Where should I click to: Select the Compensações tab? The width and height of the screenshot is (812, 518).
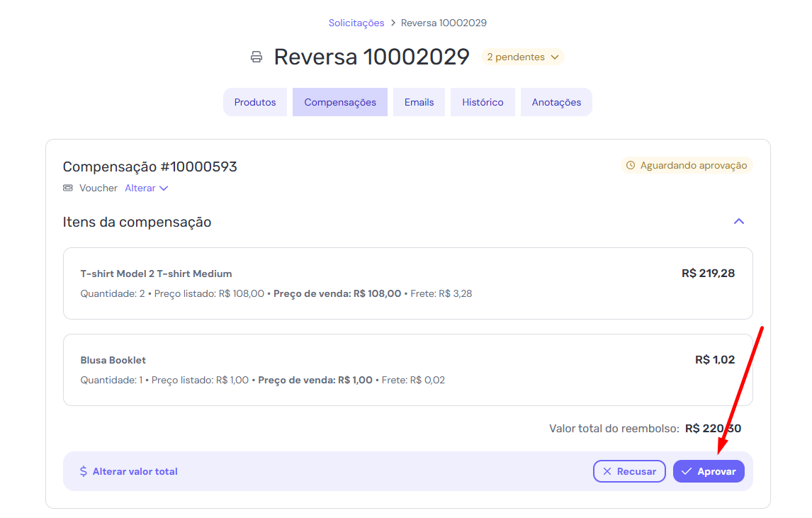pos(340,102)
